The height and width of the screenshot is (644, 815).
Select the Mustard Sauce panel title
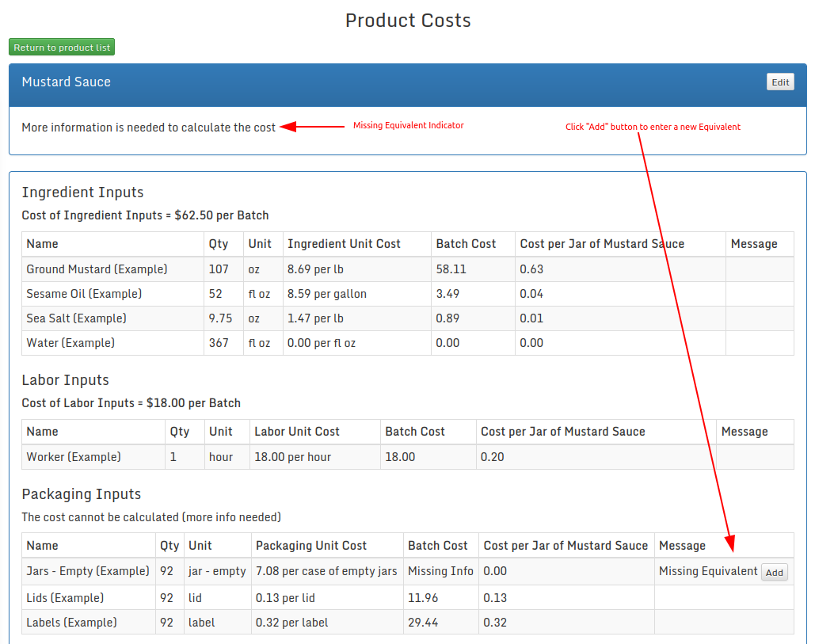click(x=67, y=82)
